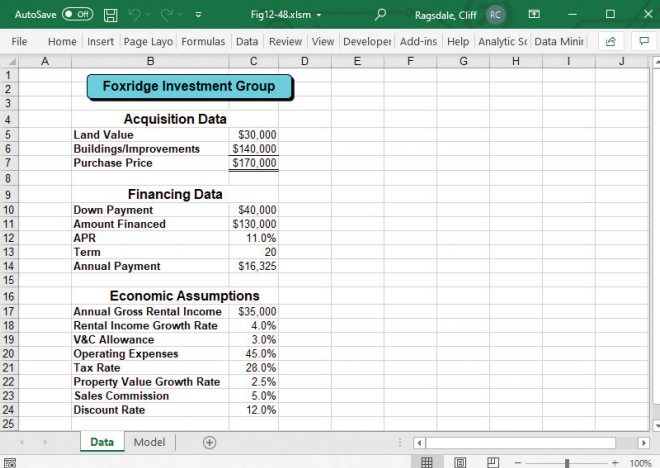
Task: Click the horizontal scrollbar right arrow
Action: (x=643, y=443)
